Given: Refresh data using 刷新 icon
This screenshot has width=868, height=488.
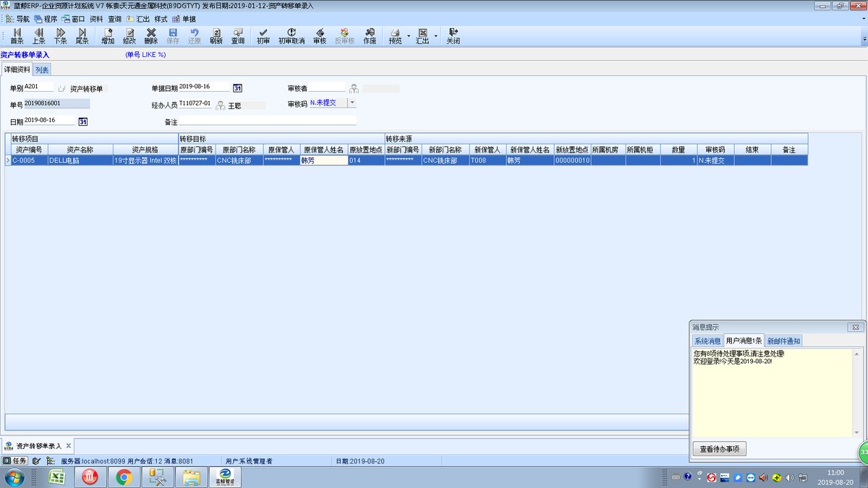Looking at the screenshot, I should [x=216, y=36].
